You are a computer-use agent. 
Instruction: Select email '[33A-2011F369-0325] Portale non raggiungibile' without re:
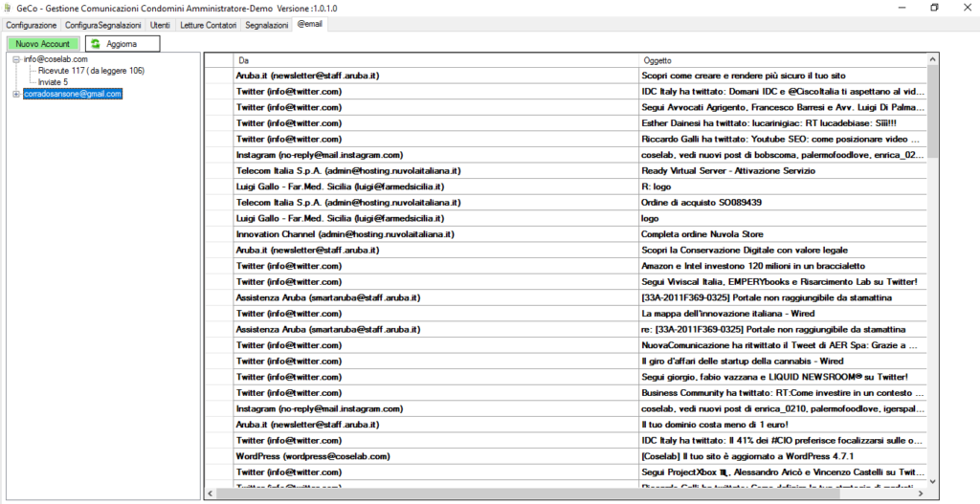pyautogui.click(x=783, y=297)
